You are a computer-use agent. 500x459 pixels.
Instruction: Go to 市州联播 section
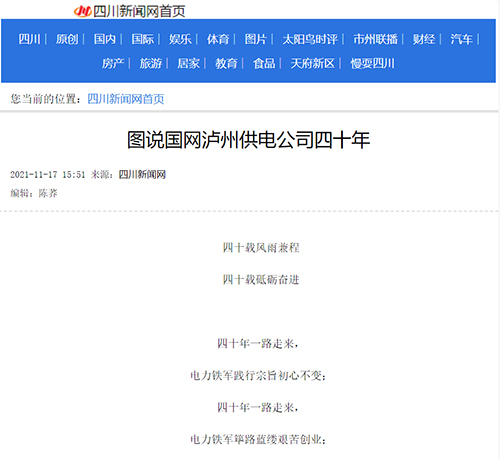tap(376, 39)
